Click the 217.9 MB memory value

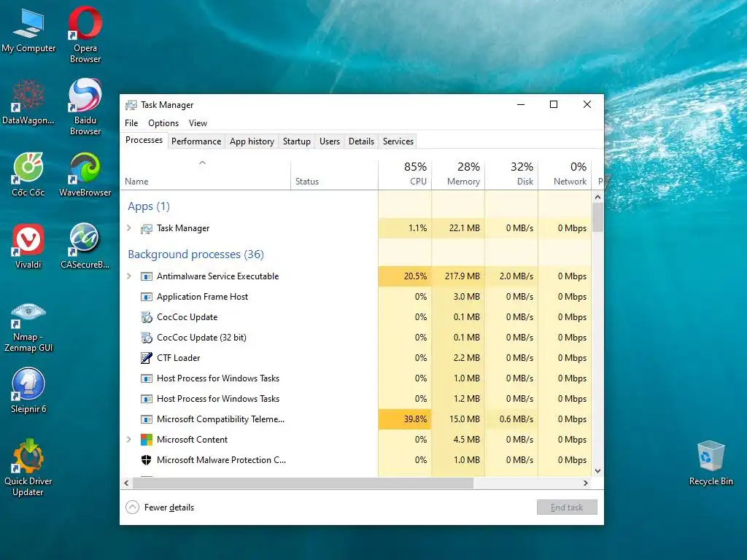point(458,276)
